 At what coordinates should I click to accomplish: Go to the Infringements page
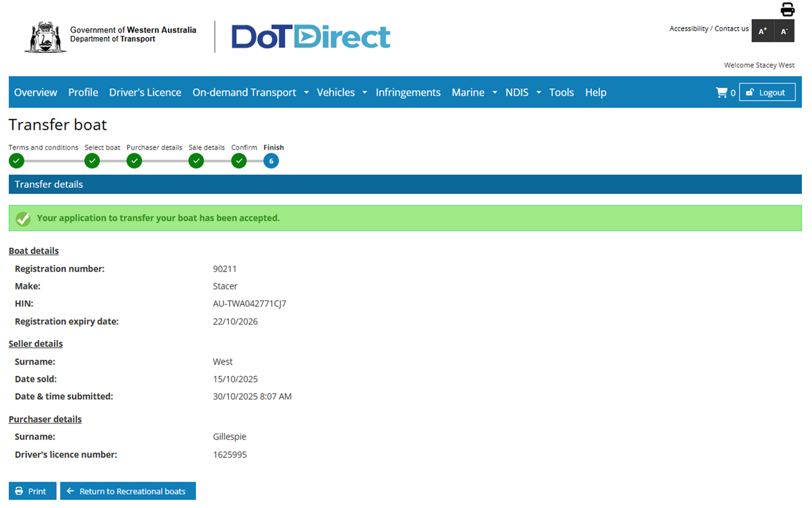pyautogui.click(x=408, y=92)
